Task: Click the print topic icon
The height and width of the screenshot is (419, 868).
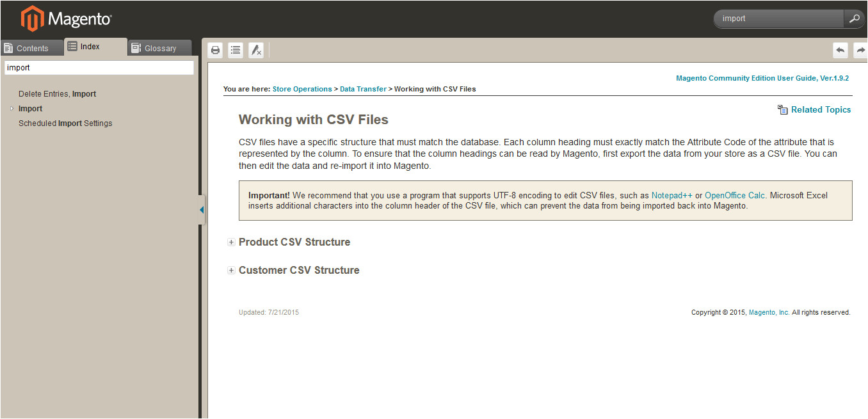Action: tap(215, 50)
